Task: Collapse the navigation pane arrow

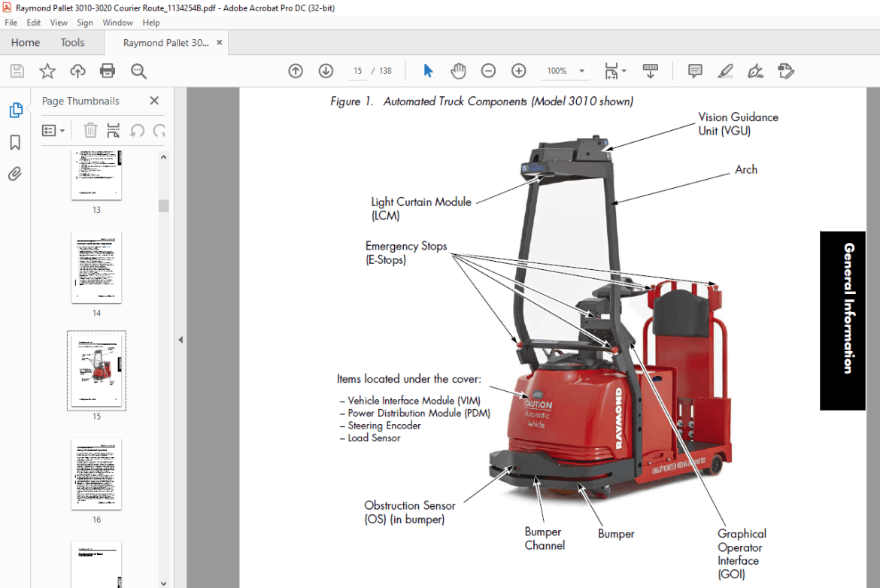Action: [x=181, y=339]
